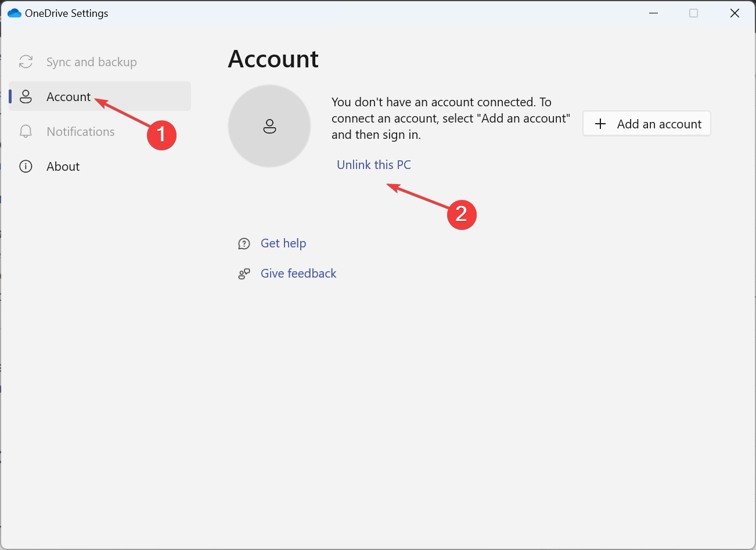
Task: Open the Give feedback link
Action: click(x=298, y=274)
